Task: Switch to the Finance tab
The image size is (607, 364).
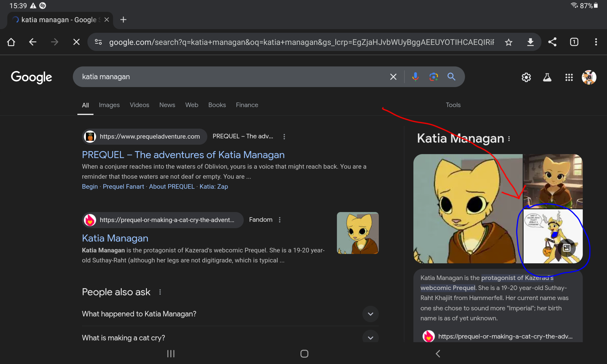Action: click(247, 105)
